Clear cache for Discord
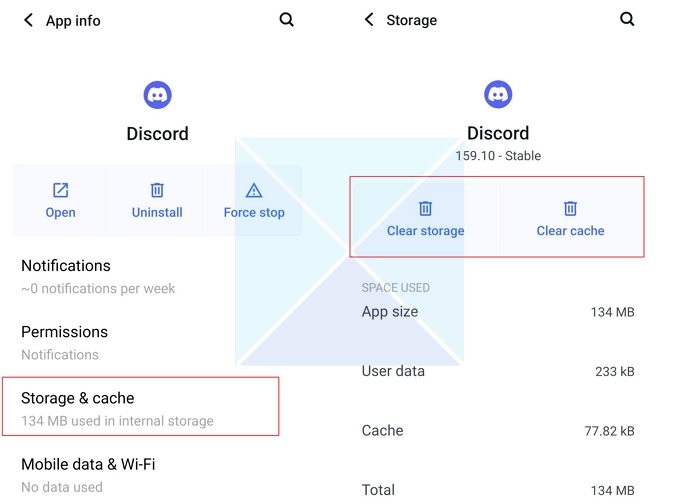Viewport: 700px width, 504px height. 571,219
